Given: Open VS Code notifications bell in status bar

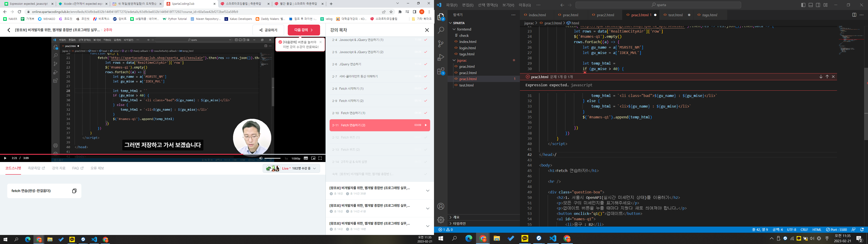Looking at the screenshot, I should (862, 230).
